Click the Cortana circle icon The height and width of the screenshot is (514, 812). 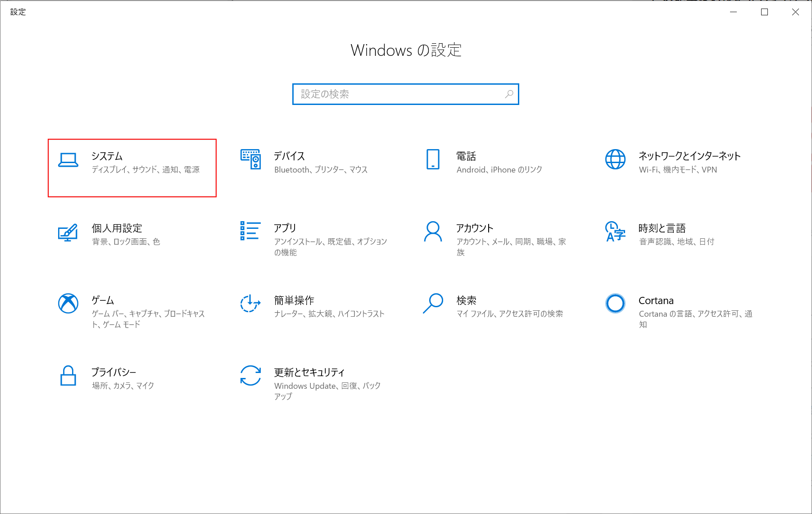tap(615, 304)
